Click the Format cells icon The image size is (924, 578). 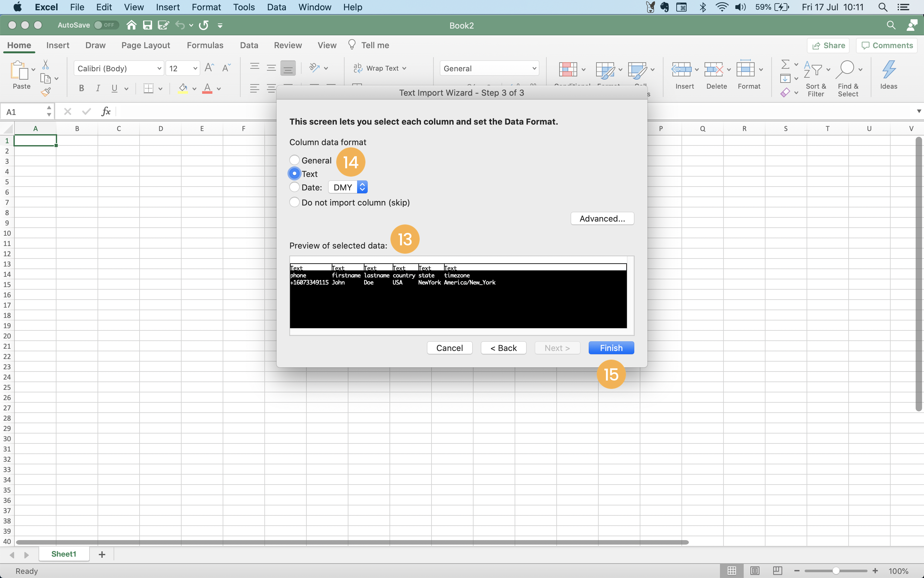point(746,69)
